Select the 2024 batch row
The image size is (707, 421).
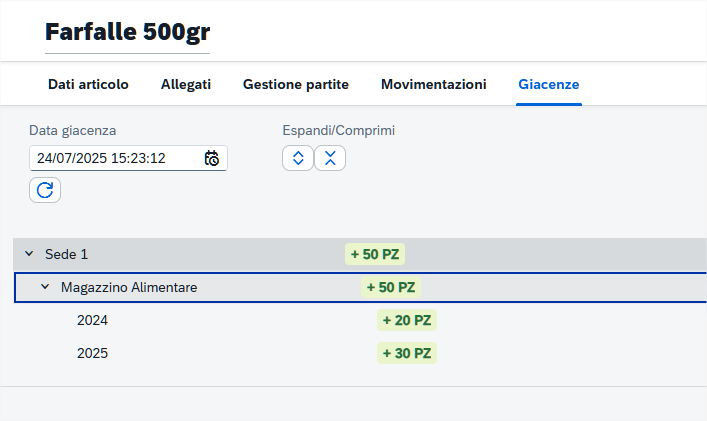point(360,320)
